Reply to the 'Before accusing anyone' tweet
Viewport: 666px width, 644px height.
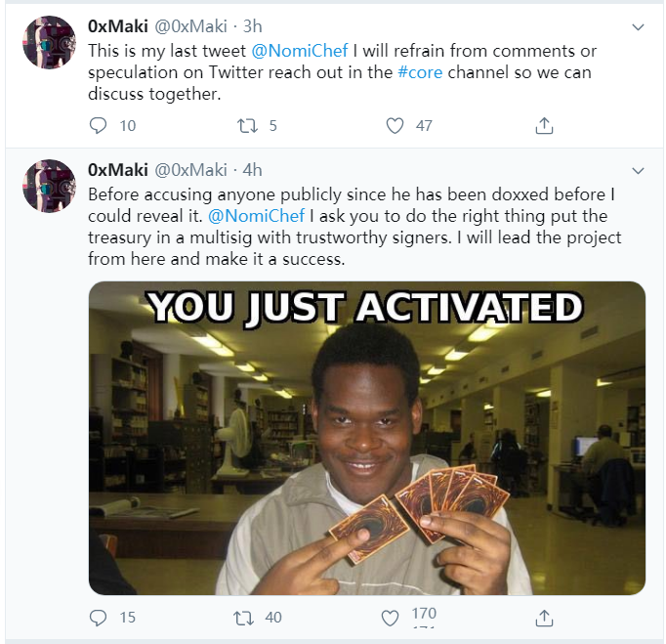tap(98, 618)
